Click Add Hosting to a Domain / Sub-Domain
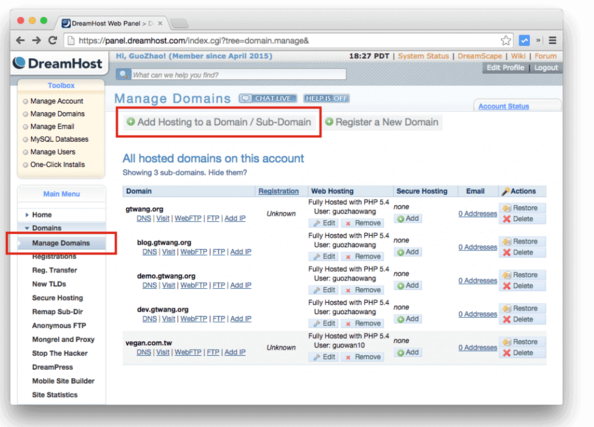Viewport: 594px width, 427px height. pos(219,122)
